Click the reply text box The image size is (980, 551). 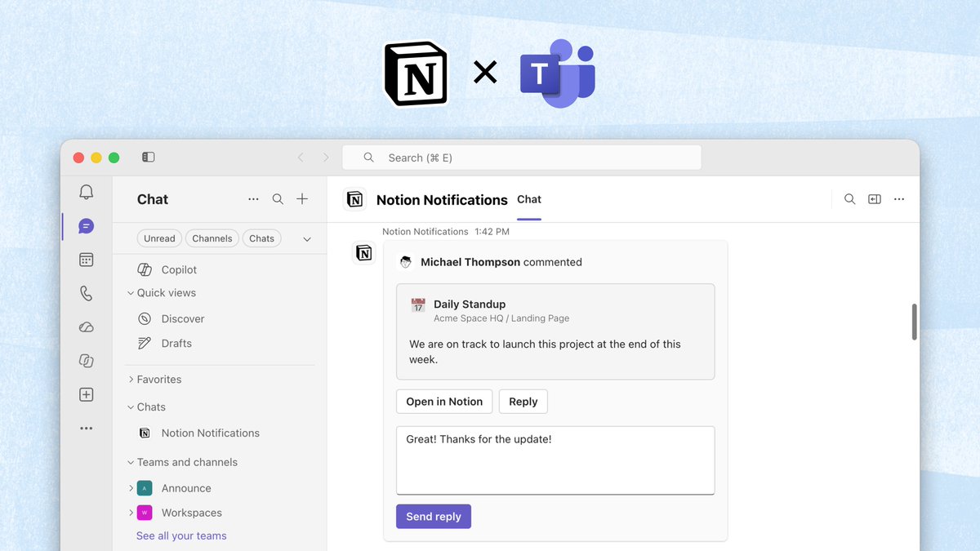[x=555, y=460]
